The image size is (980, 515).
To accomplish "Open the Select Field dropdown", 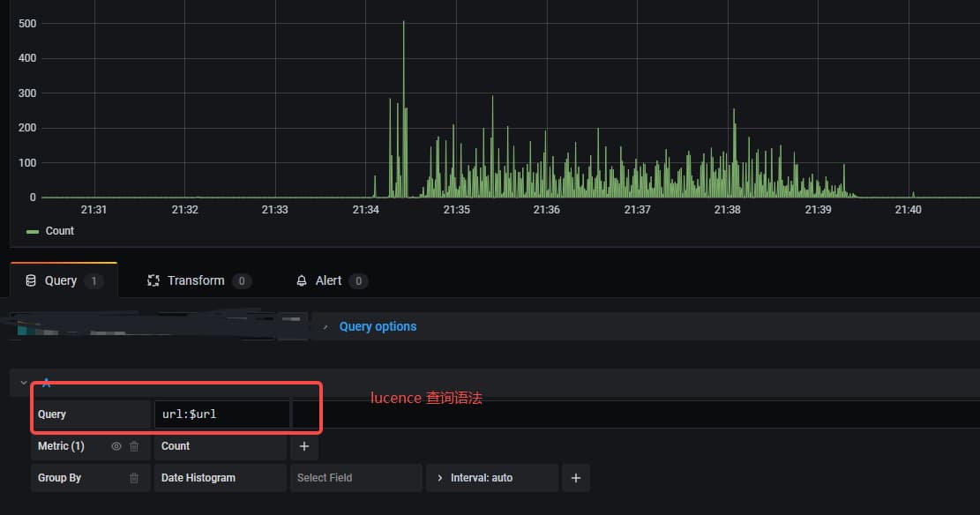I will point(355,478).
